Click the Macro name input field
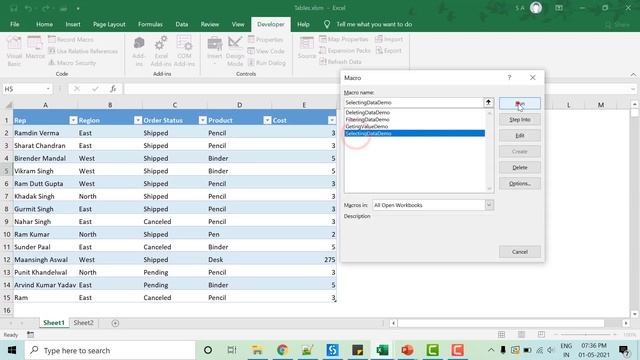Viewport: 640px width, 360px height. [414, 102]
